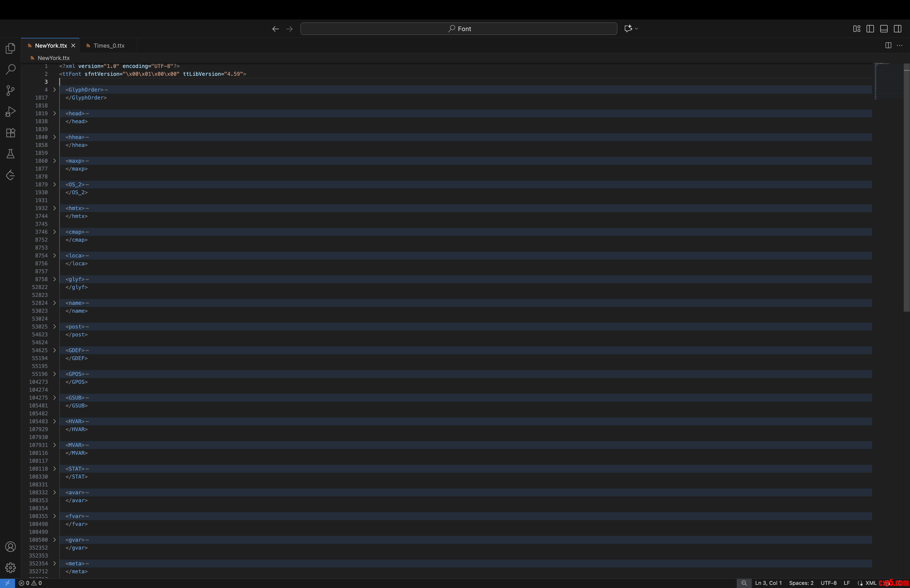
Task: Open the Testing flask icon view
Action: click(x=10, y=154)
